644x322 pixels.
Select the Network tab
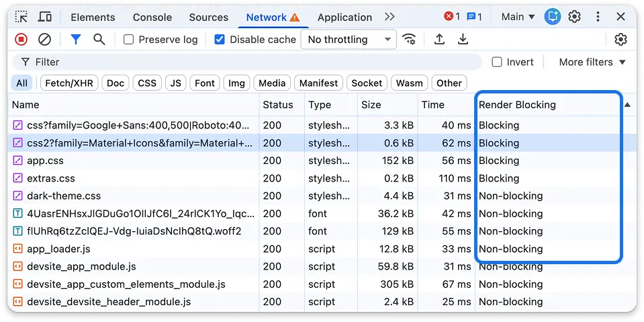coord(273,17)
